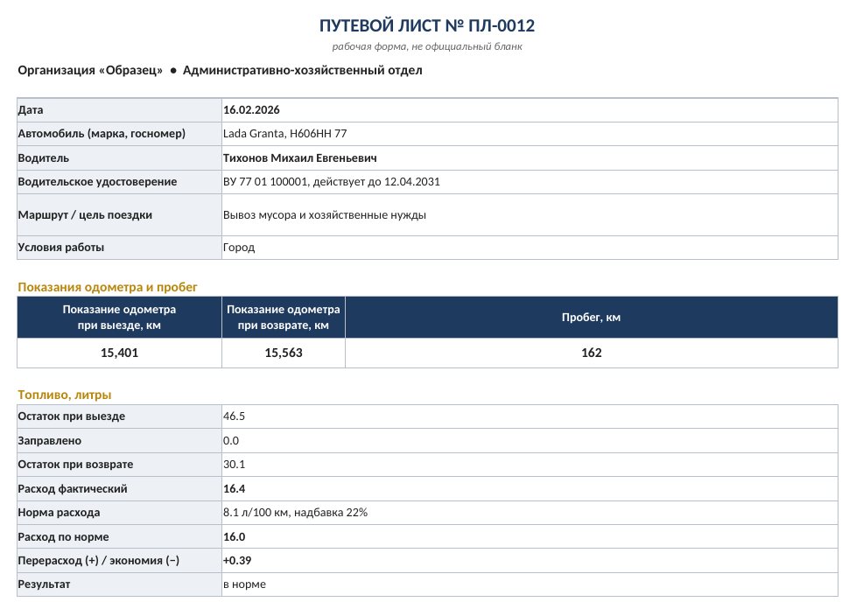
Task: Click the subtitle «рабочая форма, не официальный бланк»
Action: [x=427, y=46]
